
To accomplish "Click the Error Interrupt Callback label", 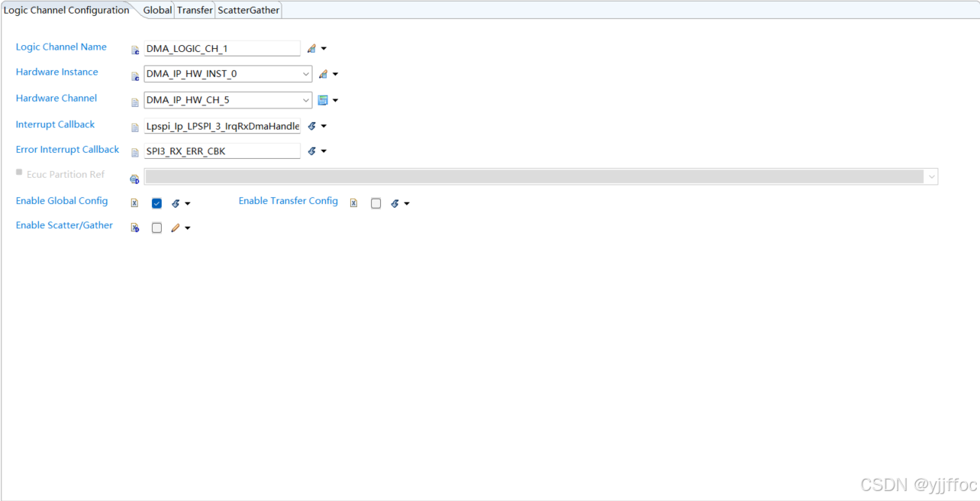I will 68,149.
